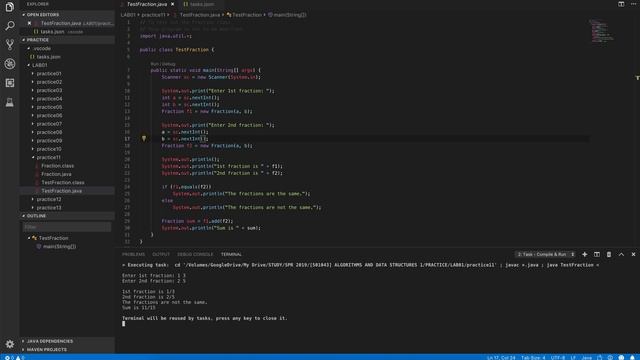Open the Test flask view in activity bar
Image resolution: width=640 pixels, height=360 pixels.
tap(9, 102)
